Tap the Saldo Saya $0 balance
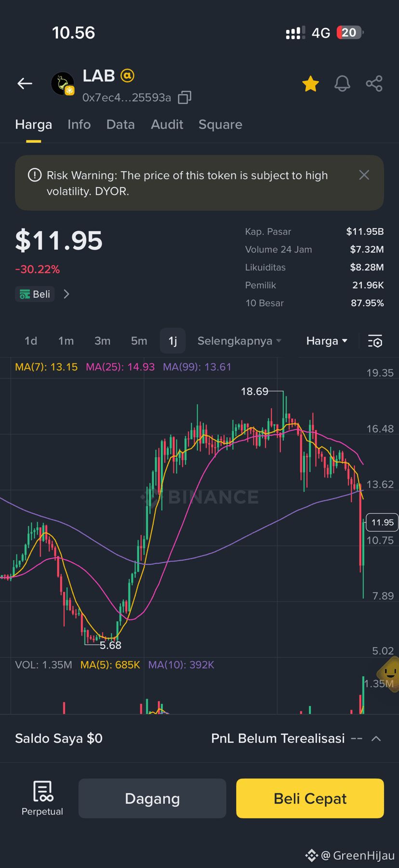This screenshot has width=399, height=868. (59, 738)
